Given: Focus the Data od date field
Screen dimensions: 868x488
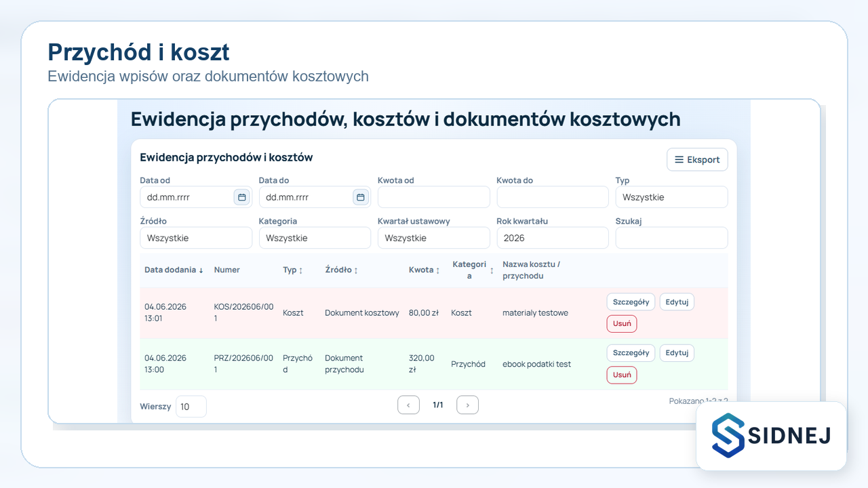Looking at the screenshot, I should coord(196,197).
